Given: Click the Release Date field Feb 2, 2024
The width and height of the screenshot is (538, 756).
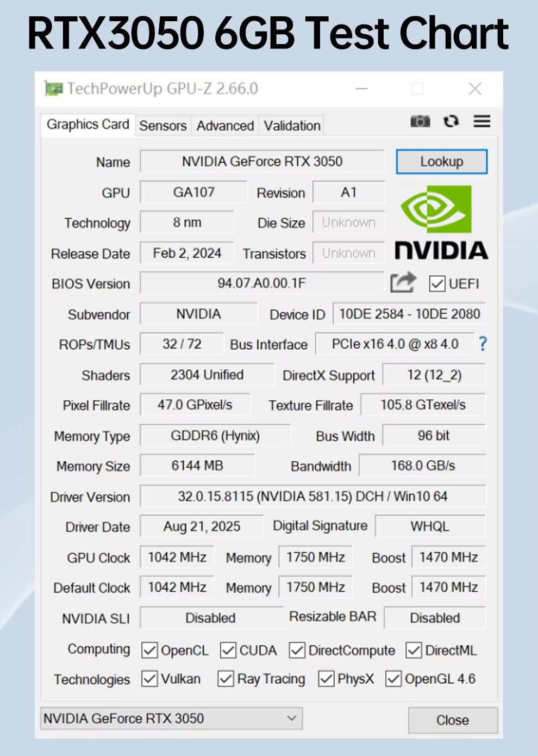Looking at the screenshot, I should coord(187,253).
